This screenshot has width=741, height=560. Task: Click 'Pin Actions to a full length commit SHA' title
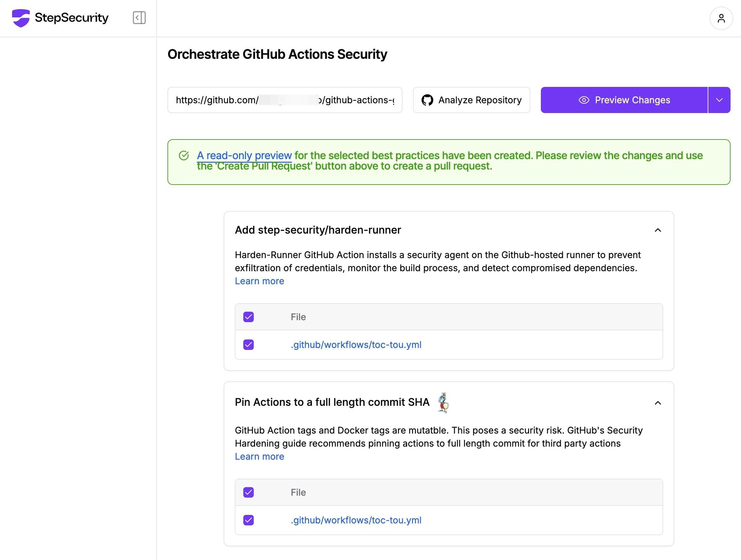332,402
